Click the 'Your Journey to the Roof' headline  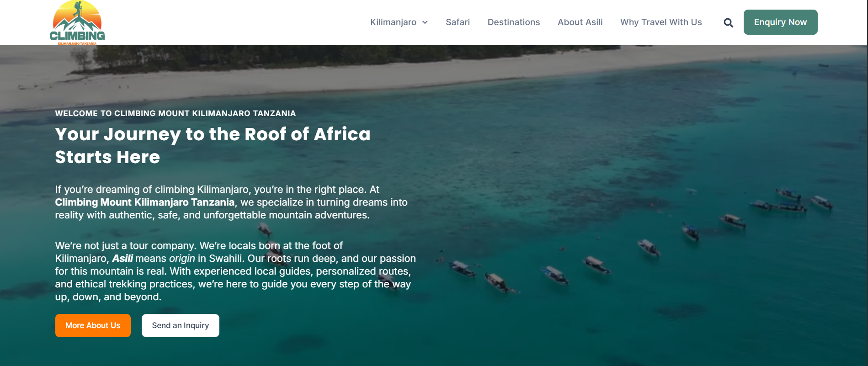(213, 134)
